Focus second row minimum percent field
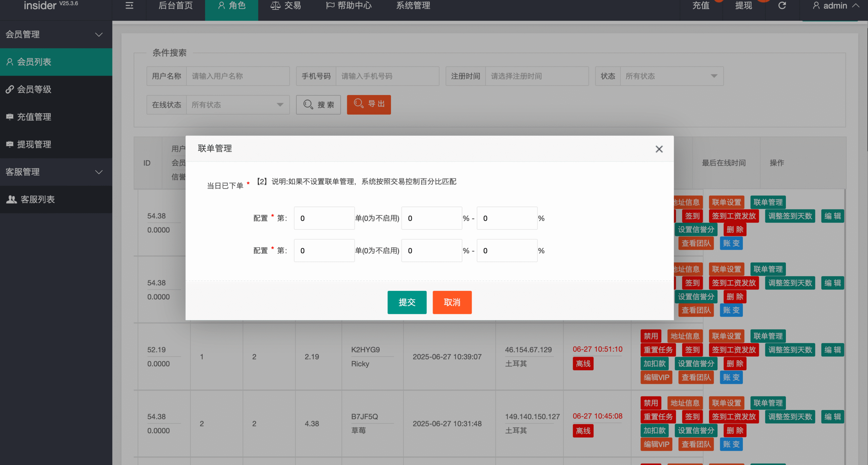Screen dimensions: 868x465 pos(432,250)
